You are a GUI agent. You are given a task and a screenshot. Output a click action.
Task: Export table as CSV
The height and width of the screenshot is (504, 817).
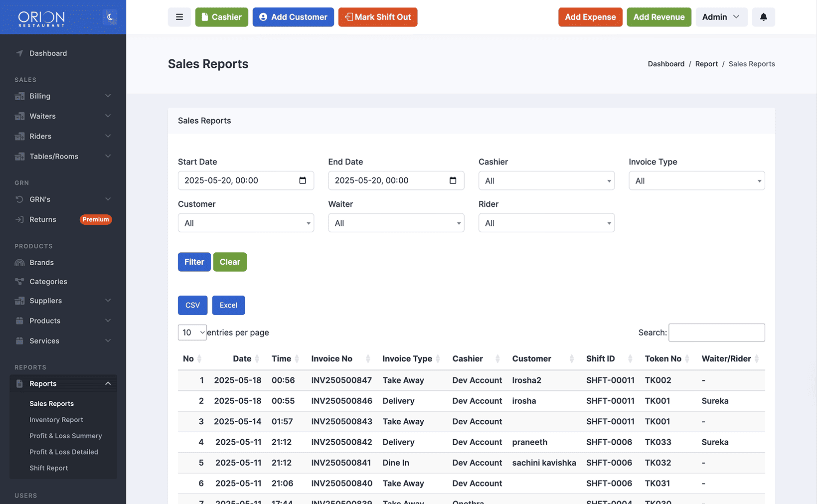(x=192, y=305)
